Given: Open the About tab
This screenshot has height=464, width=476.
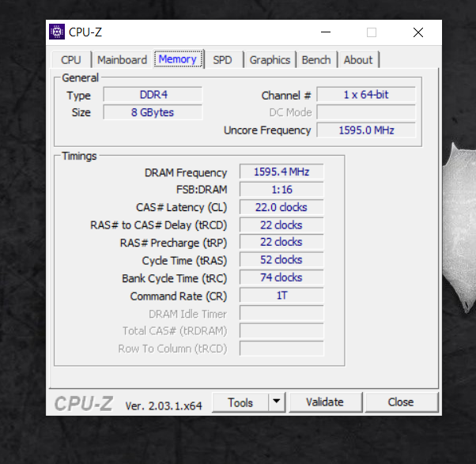Looking at the screenshot, I should point(358,60).
